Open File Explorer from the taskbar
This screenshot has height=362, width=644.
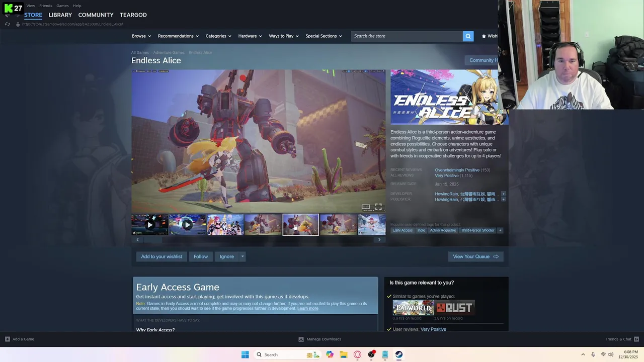[x=344, y=354]
